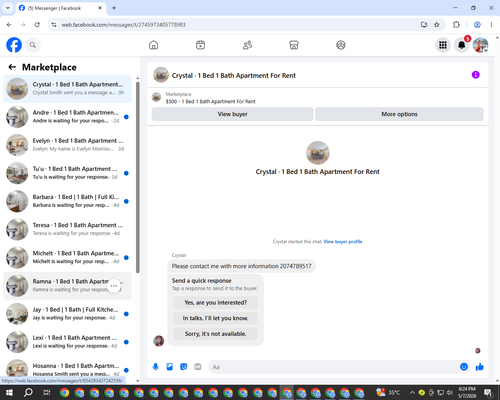Viewport: 500px width, 400px height.
Task: Show hidden system tray icons chevron
Action: click(x=412, y=393)
